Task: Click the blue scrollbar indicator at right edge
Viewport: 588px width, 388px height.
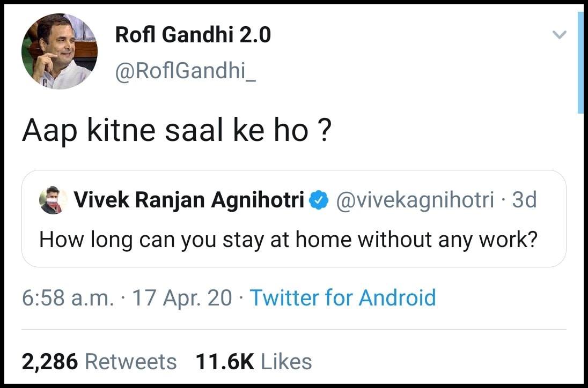Action: pos(580,63)
